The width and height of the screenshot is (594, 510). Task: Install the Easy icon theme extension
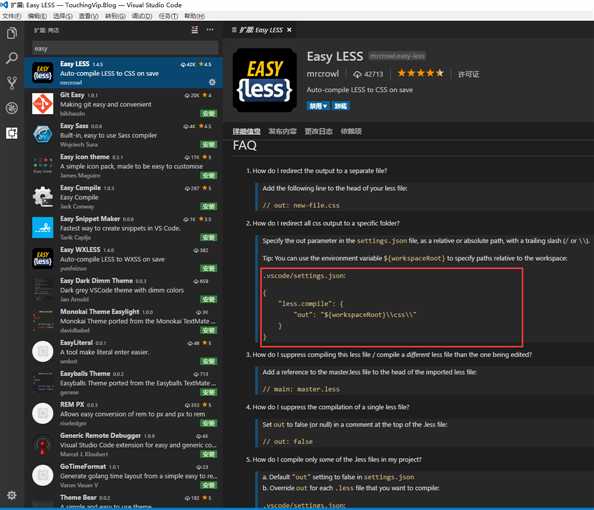(x=209, y=175)
